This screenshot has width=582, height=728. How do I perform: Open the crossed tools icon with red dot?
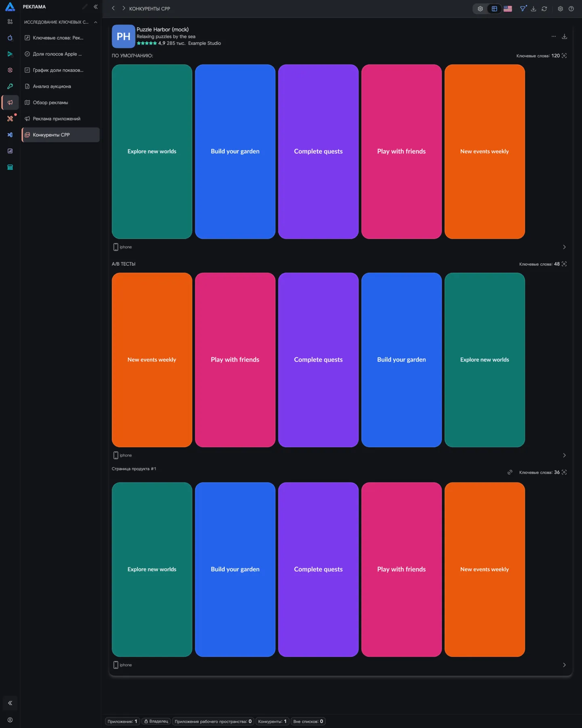(10, 119)
